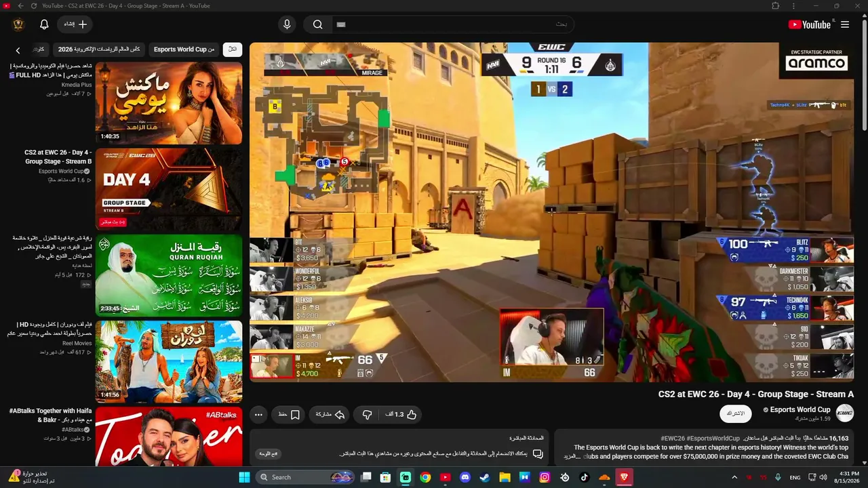Open the Quran Ruqiah video thumbnail
Image resolution: width=868 pixels, height=488 pixels.
(x=169, y=275)
